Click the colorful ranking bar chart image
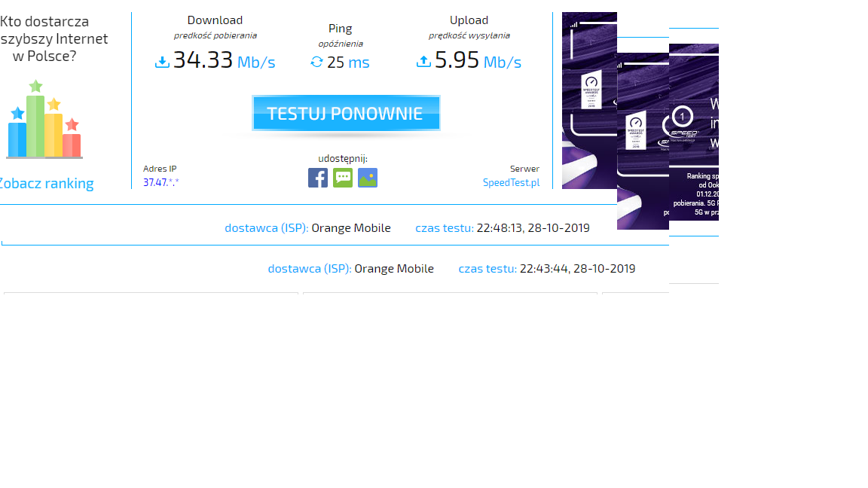Viewport: 868px width, 488px height. (44, 120)
